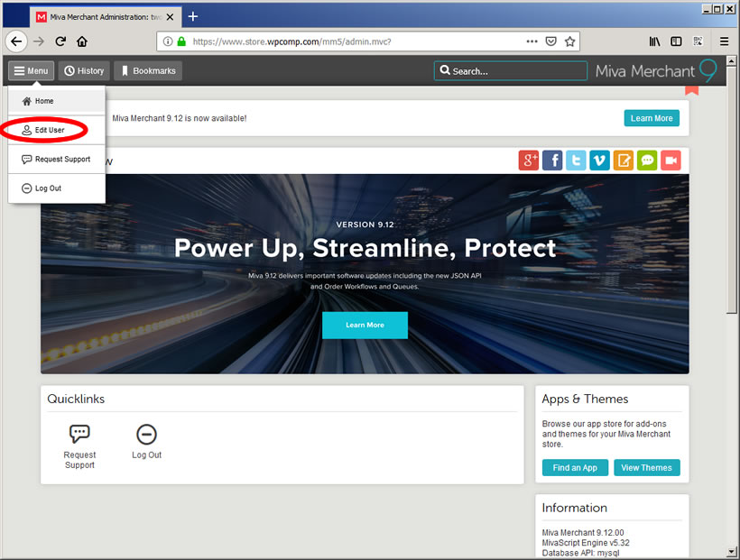Open the Google+ social icon
The height and width of the screenshot is (560, 740).
click(529, 161)
